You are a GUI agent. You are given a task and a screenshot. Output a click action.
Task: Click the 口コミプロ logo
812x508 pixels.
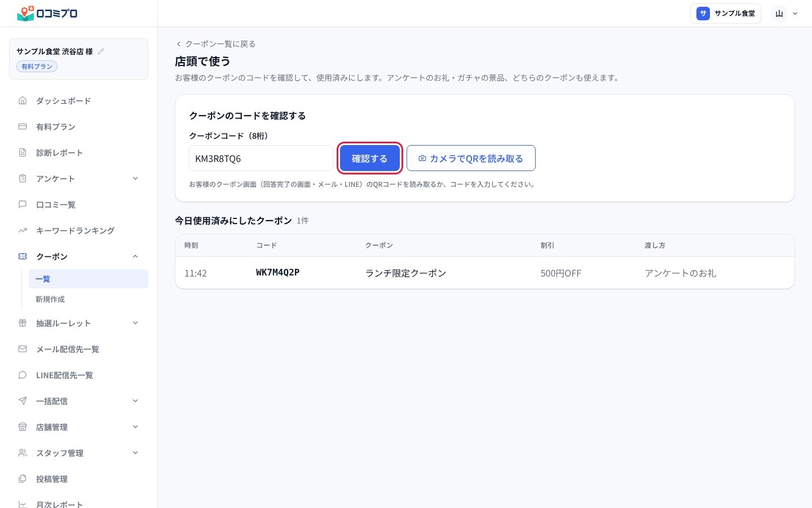point(47,13)
